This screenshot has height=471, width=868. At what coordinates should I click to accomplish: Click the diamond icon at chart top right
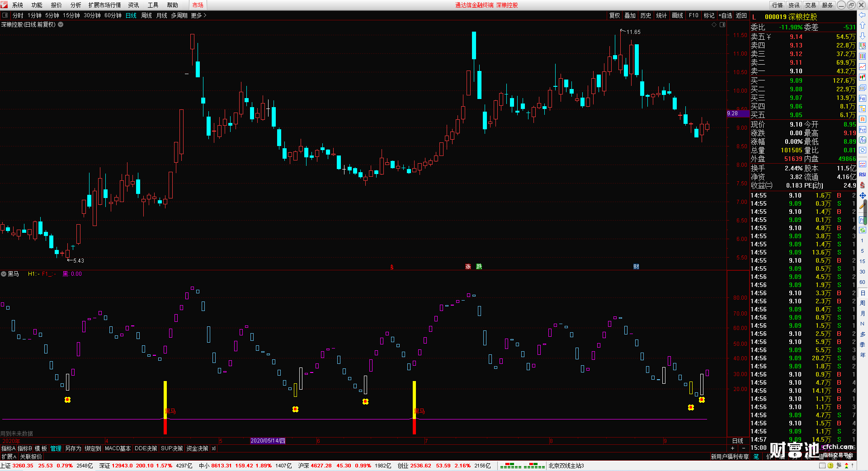(714, 25)
